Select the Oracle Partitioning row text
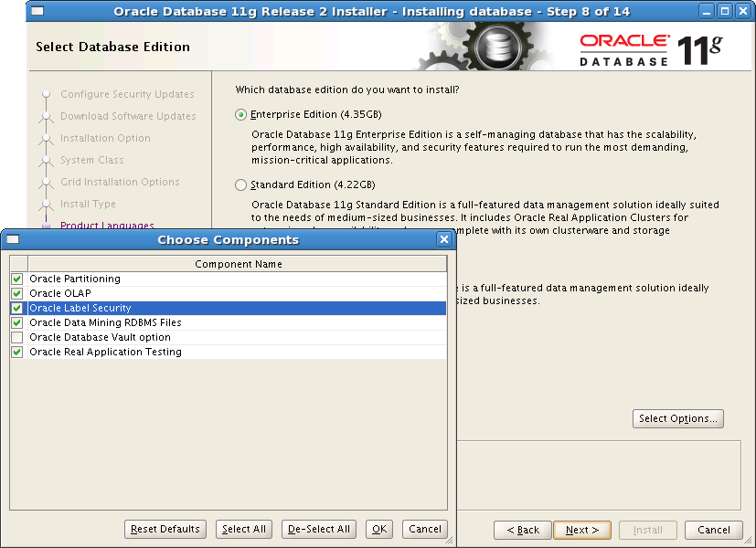Image resolution: width=756 pixels, height=548 pixels. coord(75,279)
